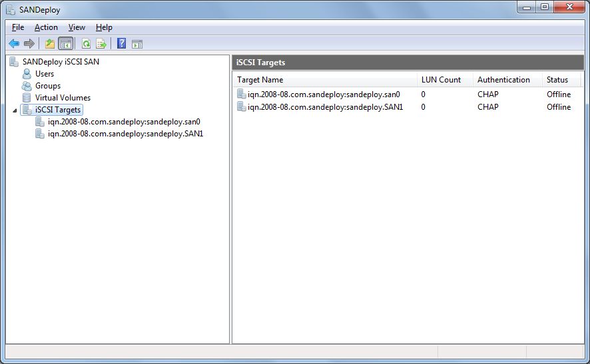
Task: Open Help via question mark icon
Action: (x=122, y=43)
